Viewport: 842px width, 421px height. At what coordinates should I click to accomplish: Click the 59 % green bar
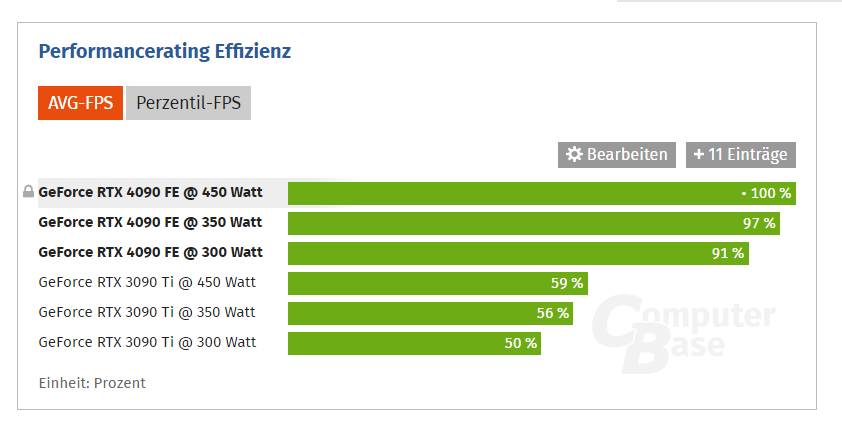[437, 283]
